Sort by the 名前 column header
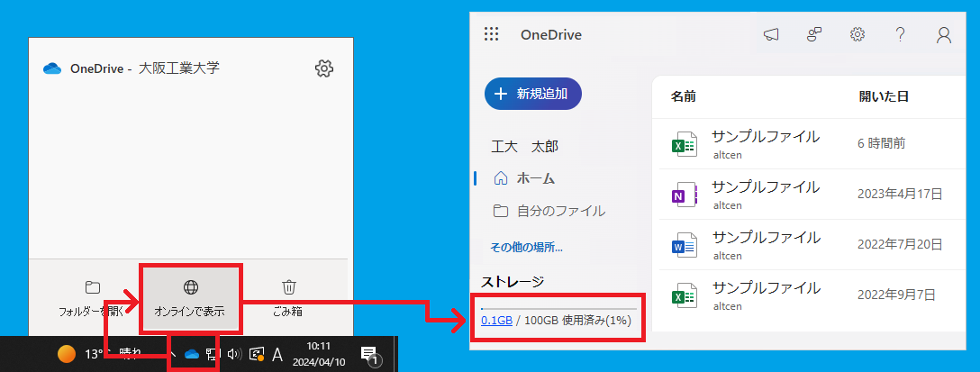The width and height of the screenshot is (980, 372). [x=683, y=96]
